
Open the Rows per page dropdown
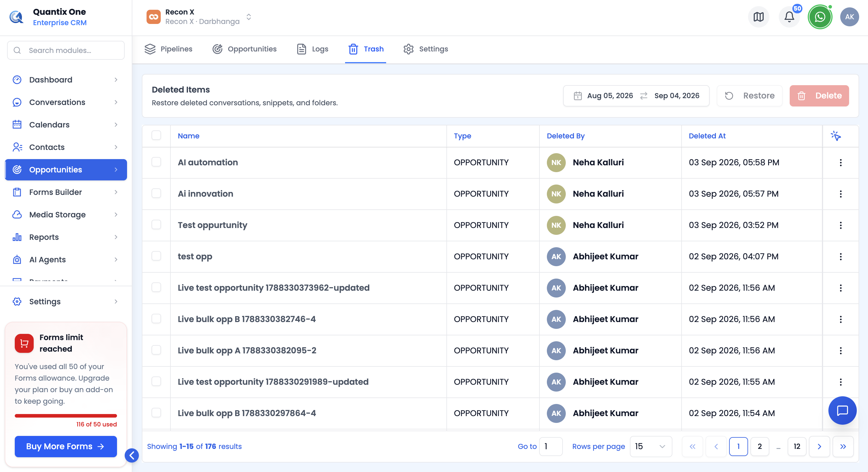coord(651,446)
